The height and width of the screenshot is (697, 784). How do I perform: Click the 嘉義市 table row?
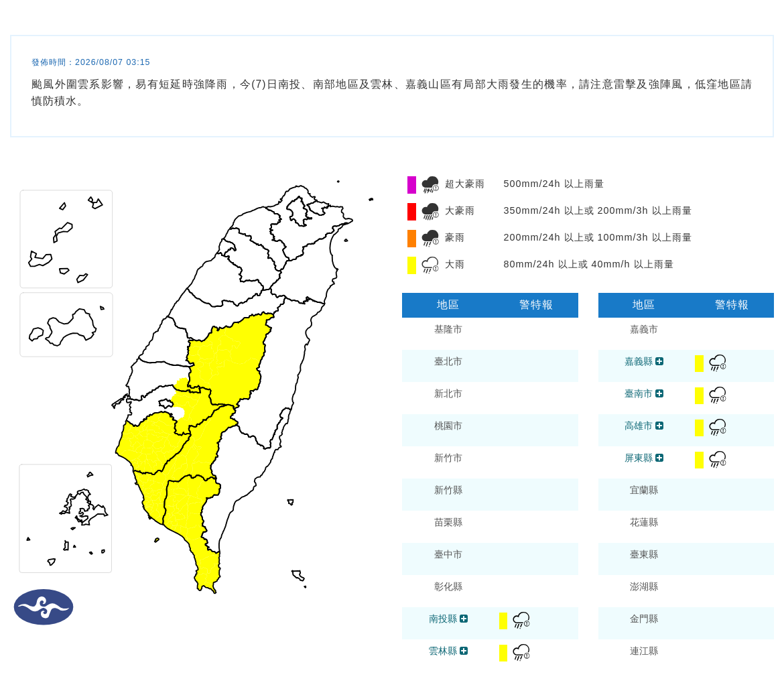tap(686, 334)
